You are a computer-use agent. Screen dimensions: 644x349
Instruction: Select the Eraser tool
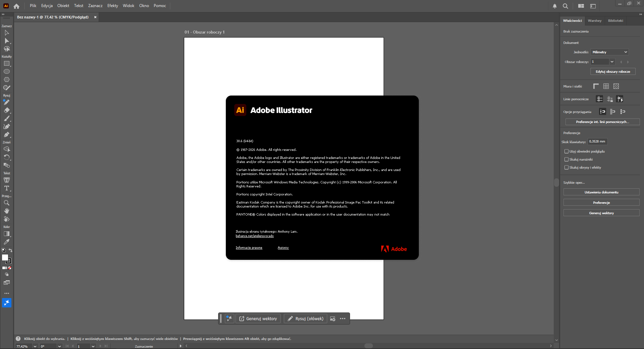pos(7,110)
